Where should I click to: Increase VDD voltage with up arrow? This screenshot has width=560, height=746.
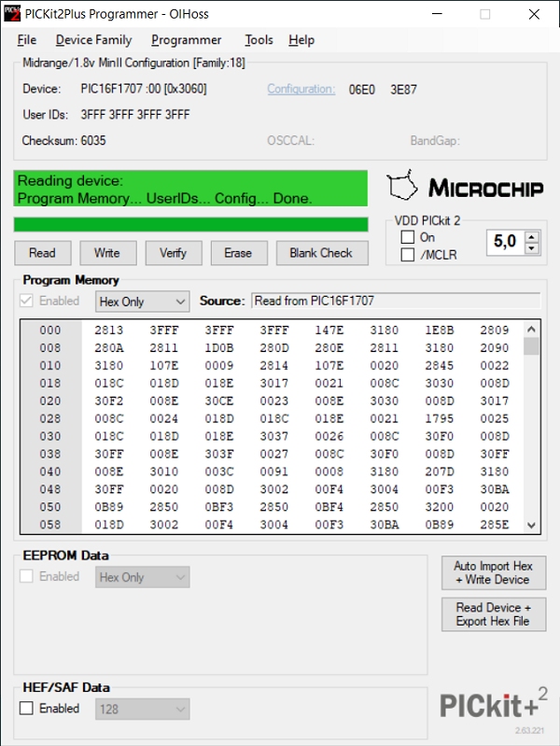tap(532, 237)
